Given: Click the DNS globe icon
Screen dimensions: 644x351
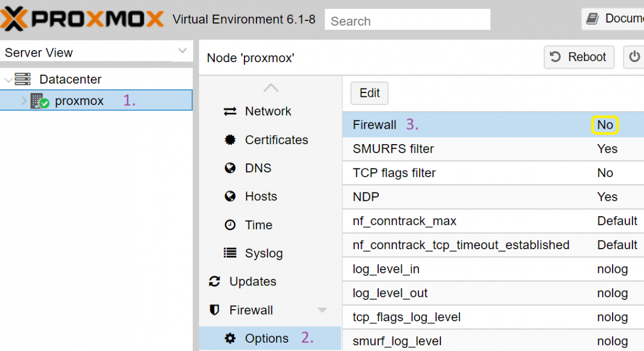Looking at the screenshot, I should pyautogui.click(x=230, y=168).
